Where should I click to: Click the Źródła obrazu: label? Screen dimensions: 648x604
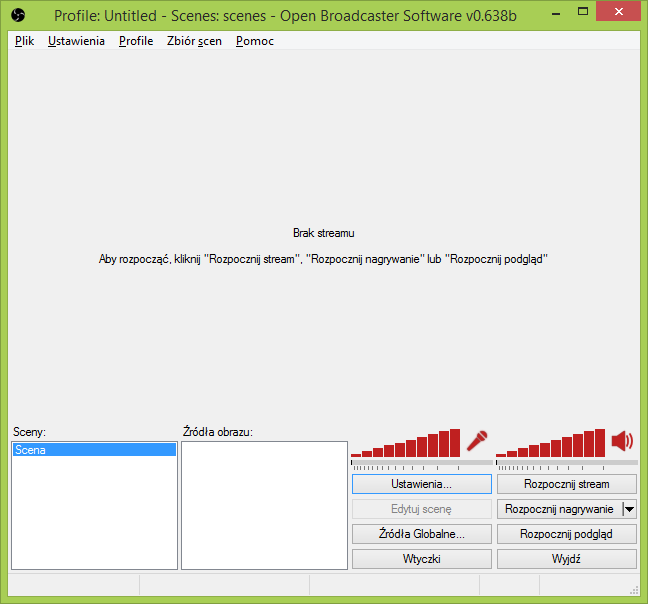[x=218, y=431]
